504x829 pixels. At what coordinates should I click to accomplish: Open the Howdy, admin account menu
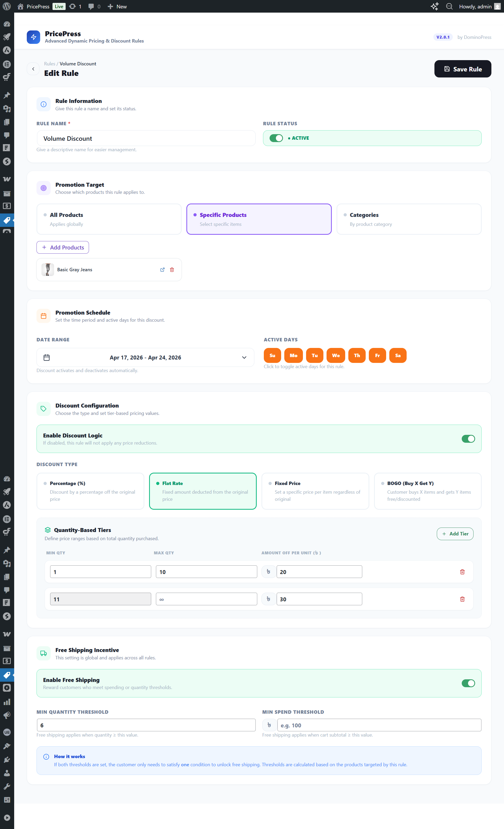(x=476, y=6)
